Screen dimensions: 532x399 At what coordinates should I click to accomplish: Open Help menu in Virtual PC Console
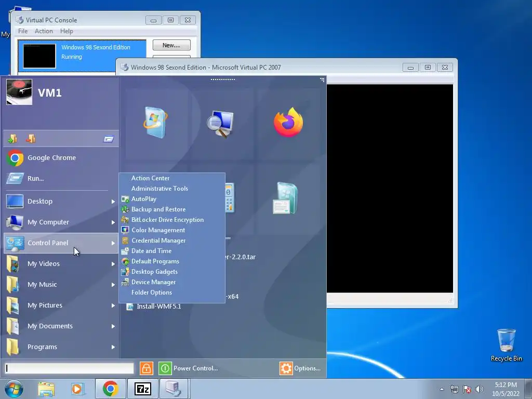66,31
